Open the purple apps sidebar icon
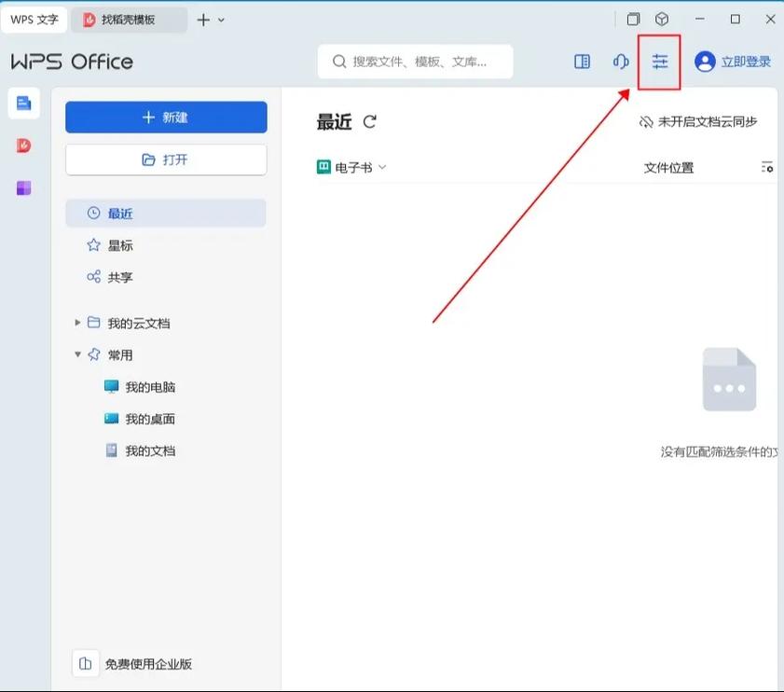The image size is (784, 692). point(23,188)
